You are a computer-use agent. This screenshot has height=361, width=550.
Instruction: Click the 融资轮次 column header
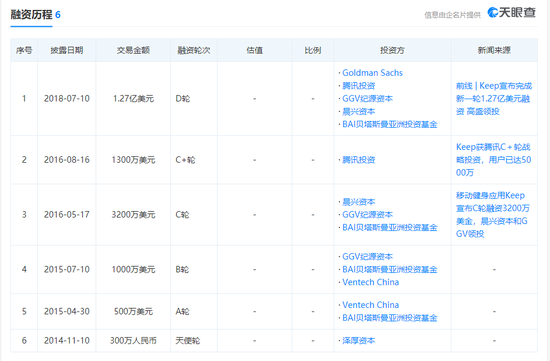click(x=194, y=50)
